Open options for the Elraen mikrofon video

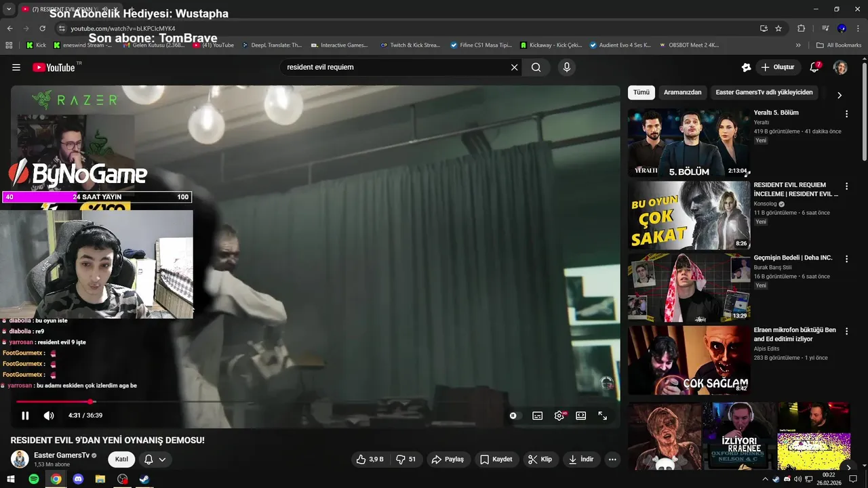pos(846,331)
